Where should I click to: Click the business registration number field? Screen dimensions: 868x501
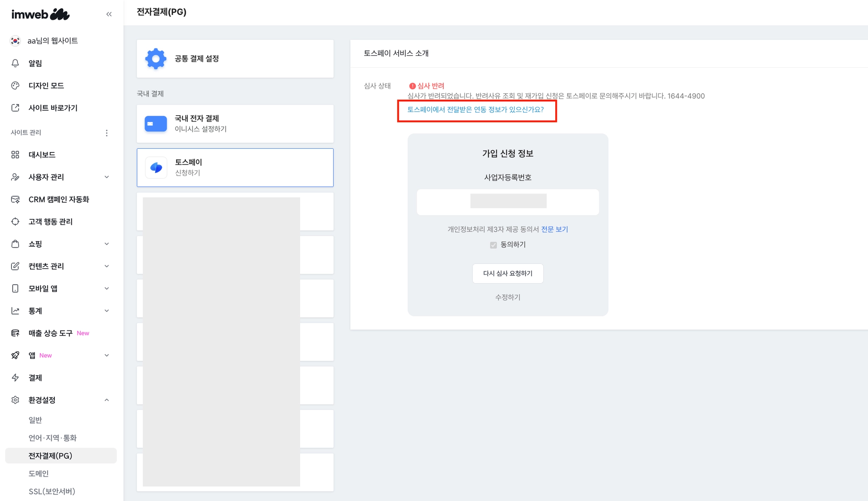tap(508, 202)
